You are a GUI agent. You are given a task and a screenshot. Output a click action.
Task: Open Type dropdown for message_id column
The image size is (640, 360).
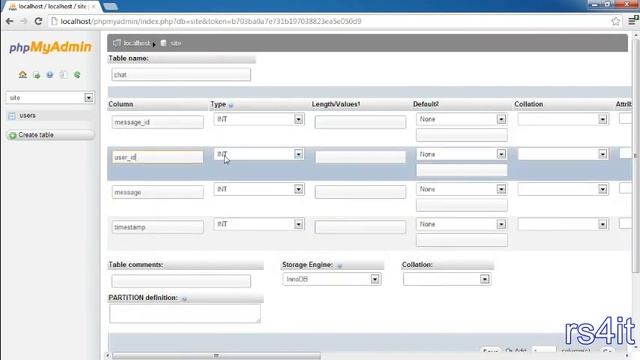pyautogui.click(x=298, y=119)
